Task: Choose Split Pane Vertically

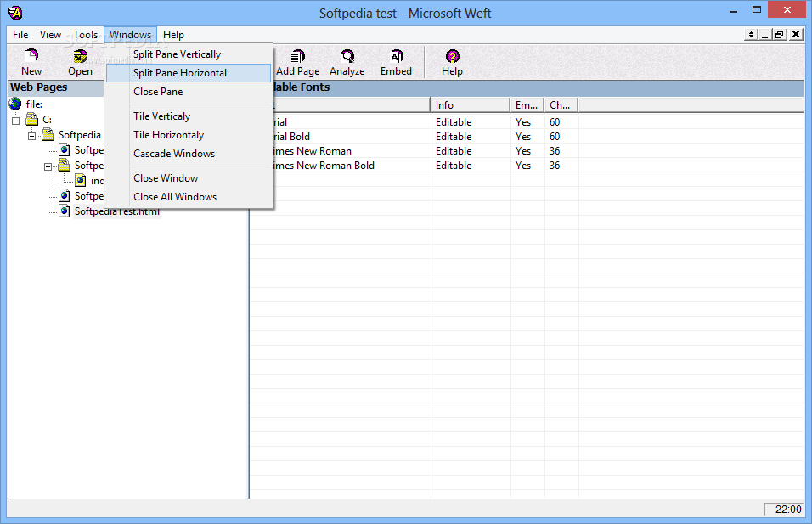Action: (x=189, y=54)
